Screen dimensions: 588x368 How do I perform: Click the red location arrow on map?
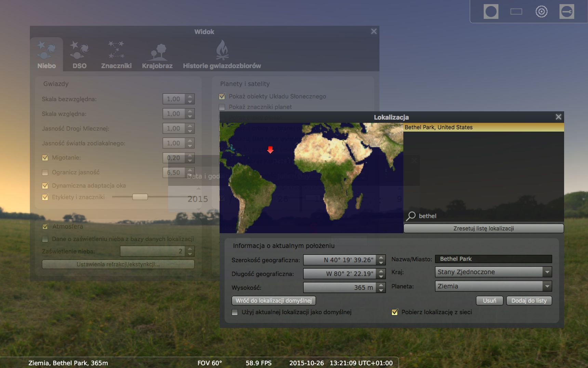click(x=270, y=150)
